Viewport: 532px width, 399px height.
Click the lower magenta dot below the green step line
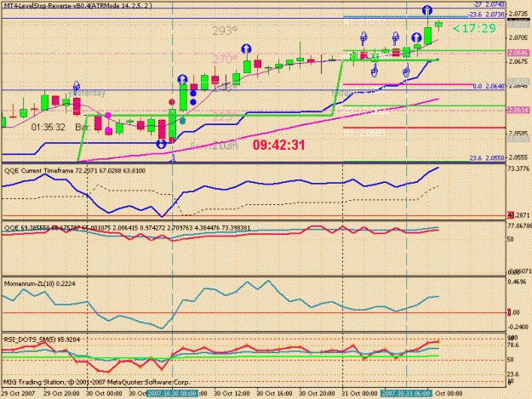[x=108, y=130]
